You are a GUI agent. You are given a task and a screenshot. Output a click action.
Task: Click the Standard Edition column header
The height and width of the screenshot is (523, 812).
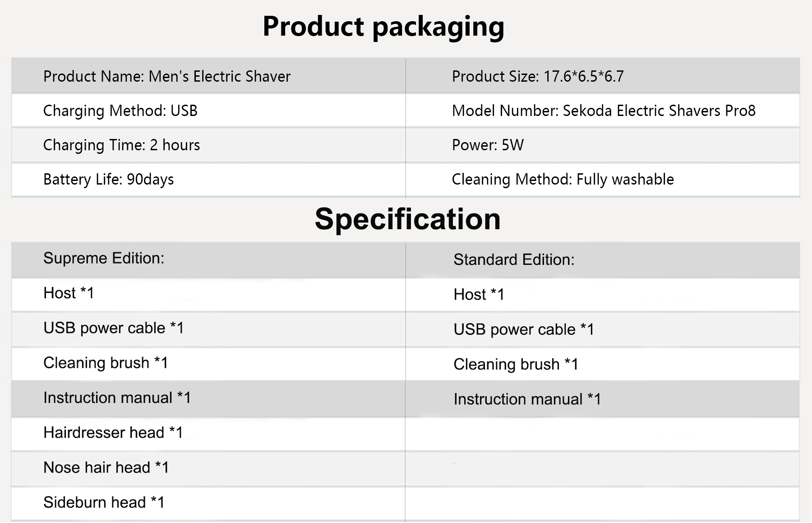pos(514,260)
